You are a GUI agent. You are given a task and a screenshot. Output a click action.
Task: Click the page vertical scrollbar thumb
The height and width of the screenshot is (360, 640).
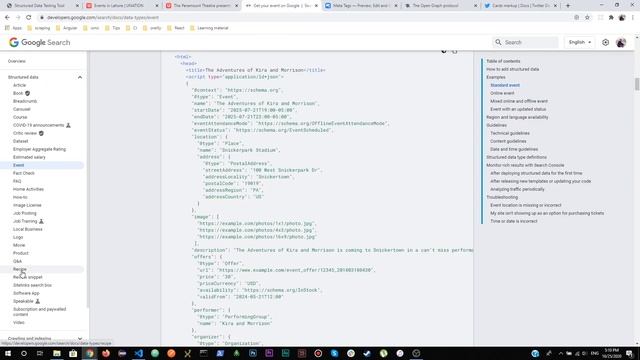coord(636,84)
